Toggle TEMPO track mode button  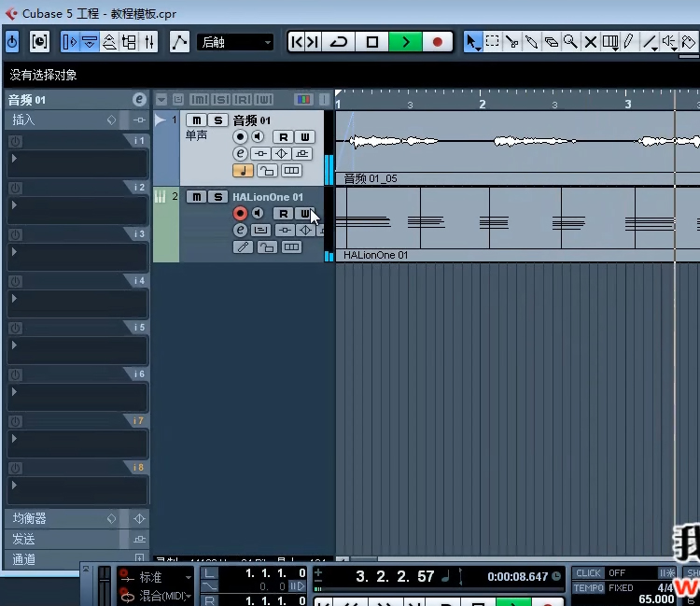click(588, 587)
